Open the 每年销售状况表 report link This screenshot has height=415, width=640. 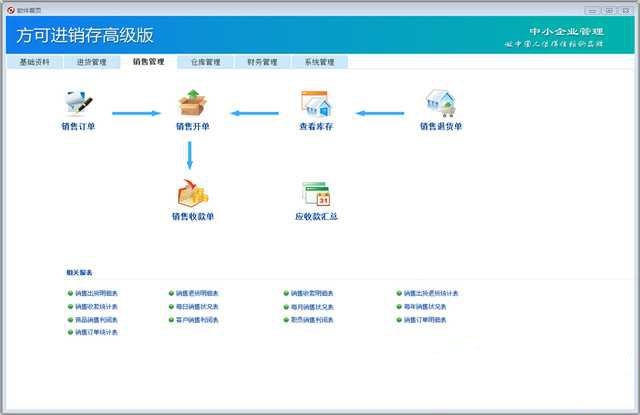point(422,306)
